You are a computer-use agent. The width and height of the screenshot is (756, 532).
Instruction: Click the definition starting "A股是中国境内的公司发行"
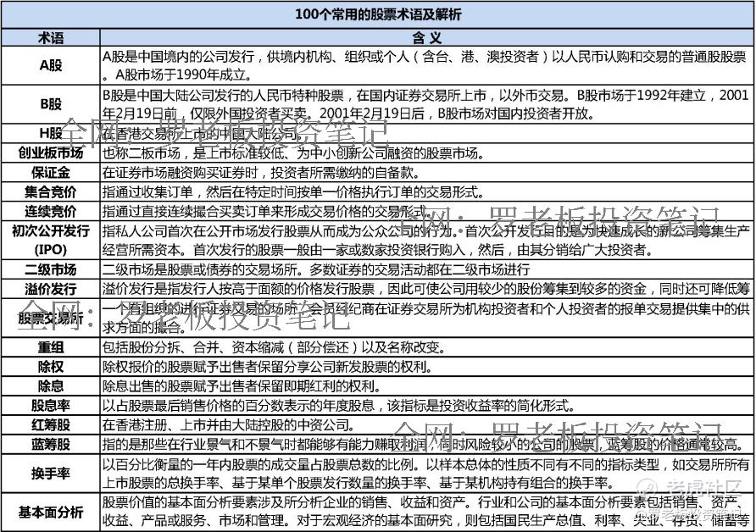425,65
